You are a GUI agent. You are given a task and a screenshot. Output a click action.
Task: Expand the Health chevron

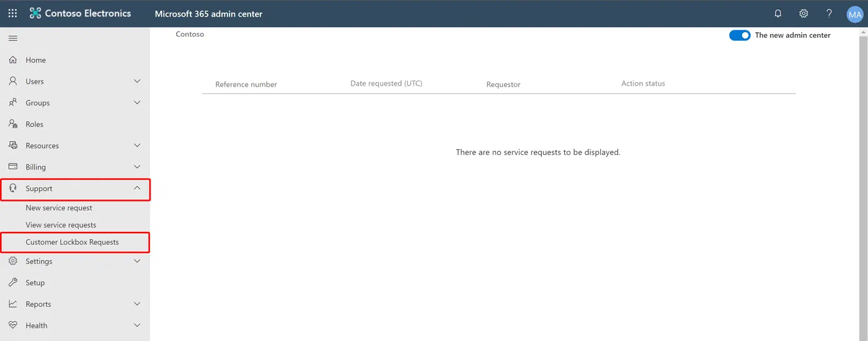coord(138,325)
